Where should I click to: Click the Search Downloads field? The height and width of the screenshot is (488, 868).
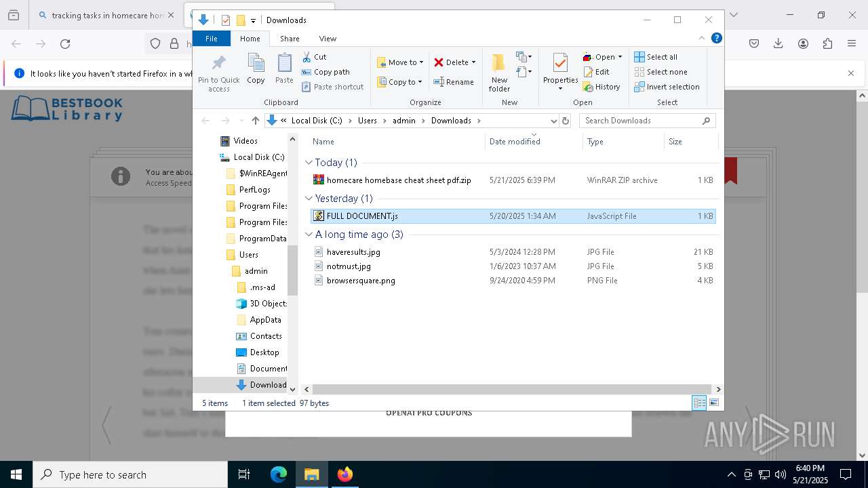647,121
